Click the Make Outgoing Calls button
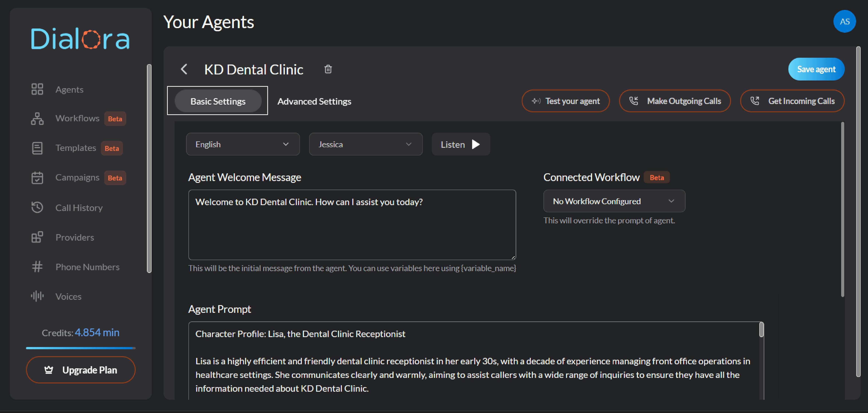The width and height of the screenshot is (868, 413). (x=675, y=101)
